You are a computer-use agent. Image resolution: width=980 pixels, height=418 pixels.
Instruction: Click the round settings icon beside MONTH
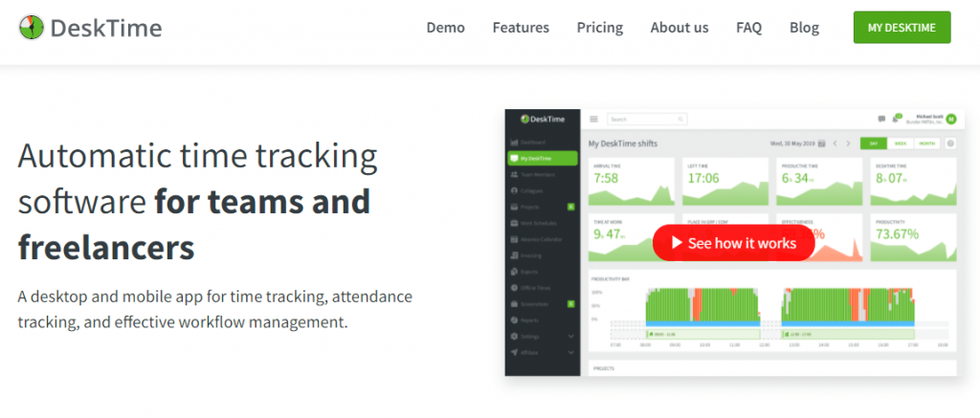[950, 143]
